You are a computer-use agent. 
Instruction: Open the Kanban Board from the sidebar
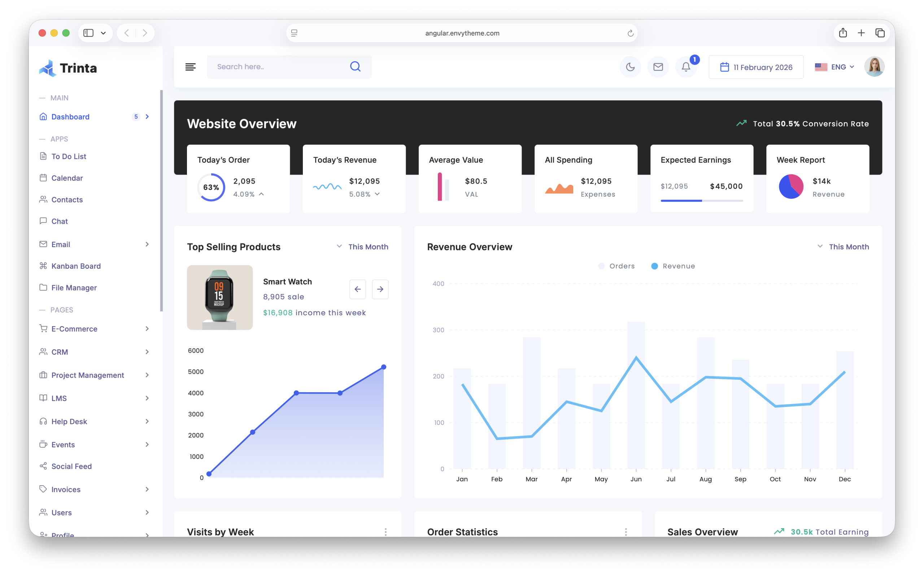pos(76,266)
